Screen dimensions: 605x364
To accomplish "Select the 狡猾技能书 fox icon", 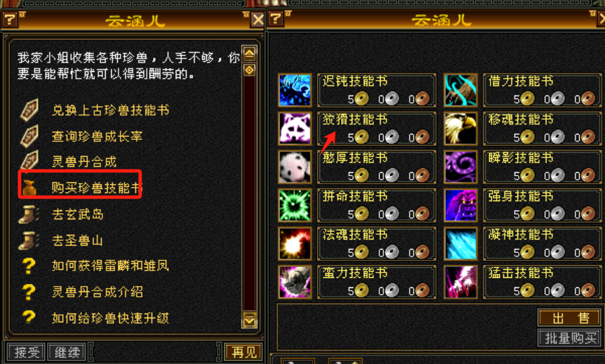I will [295, 129].
